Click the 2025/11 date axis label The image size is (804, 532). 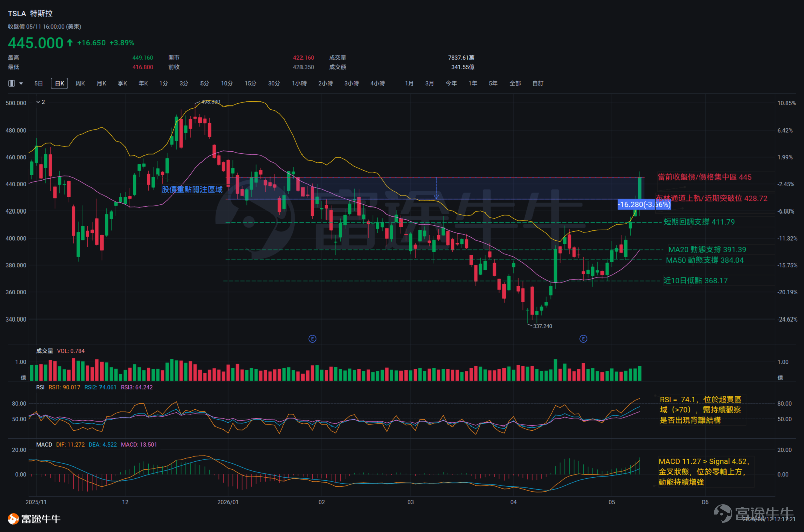[36, 502]
